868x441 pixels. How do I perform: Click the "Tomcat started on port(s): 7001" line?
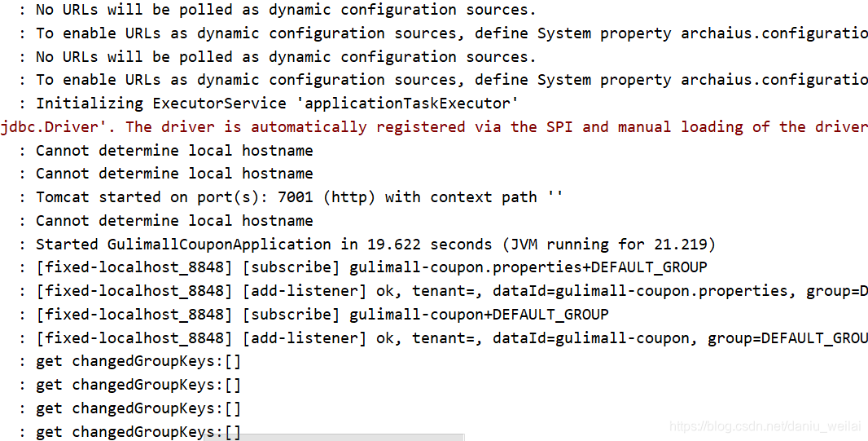point(292,197)
